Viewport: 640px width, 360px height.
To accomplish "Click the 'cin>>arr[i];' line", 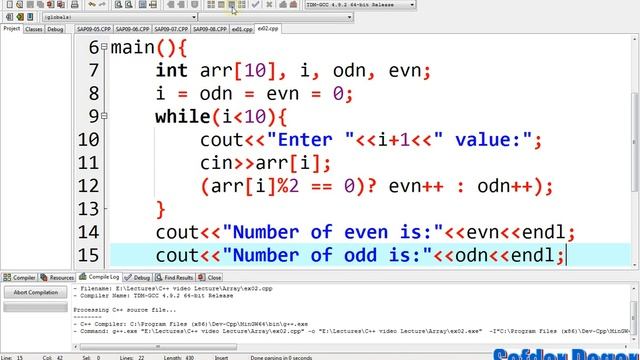I will 265,163.
